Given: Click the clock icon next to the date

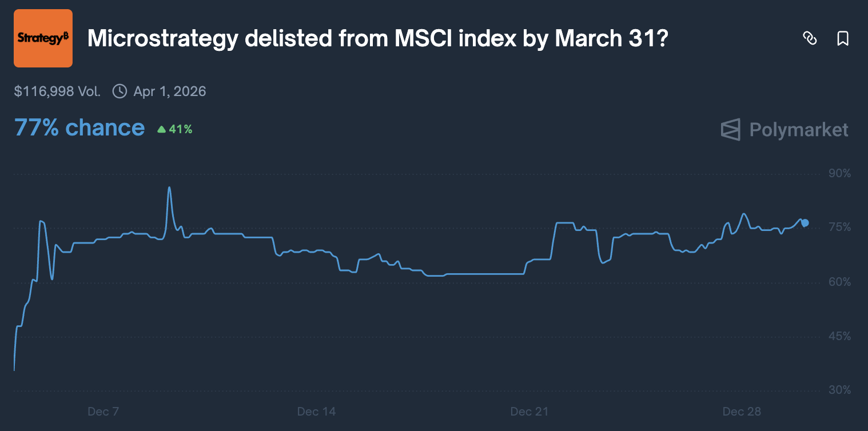Looking at the screenshot, I should click(120, 91).
